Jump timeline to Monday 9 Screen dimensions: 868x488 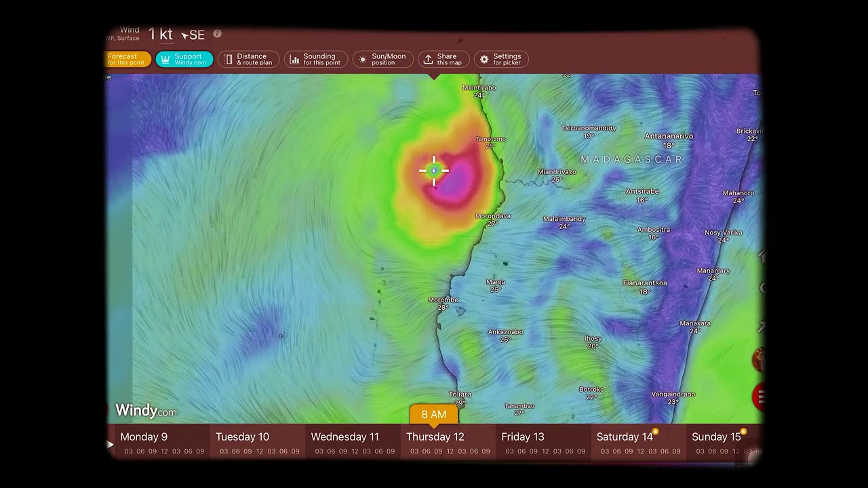pos(144,437)
